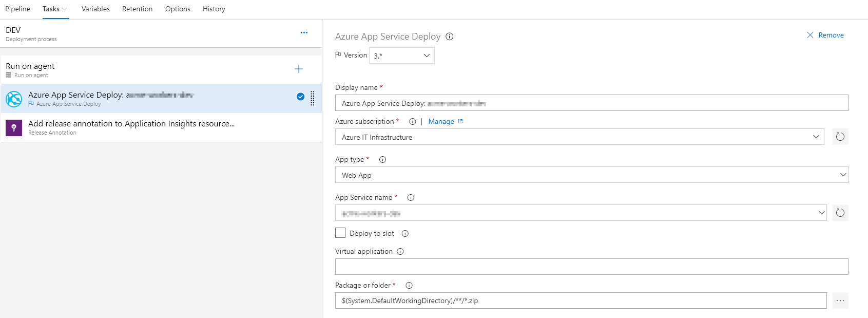The width and height of the screenshot is (868, 318).
Task: Show info for Package or folder
Action: 409,286
